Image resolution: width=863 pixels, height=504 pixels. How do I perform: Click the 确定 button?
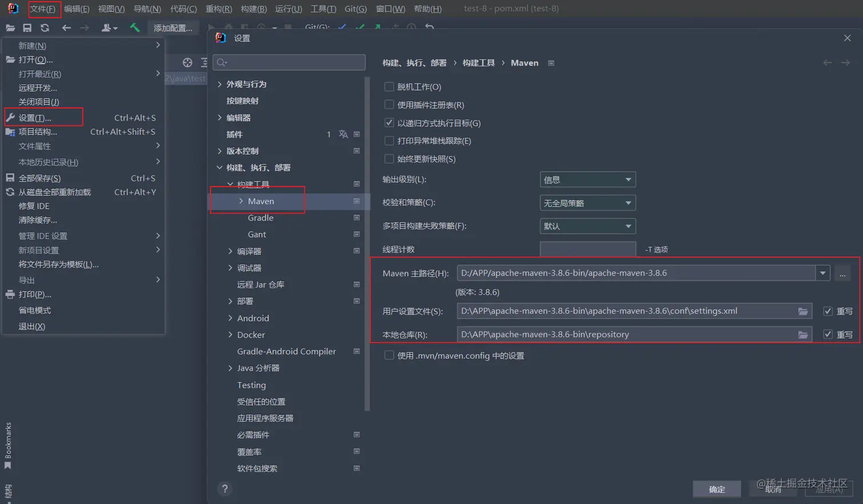point(717,489)
